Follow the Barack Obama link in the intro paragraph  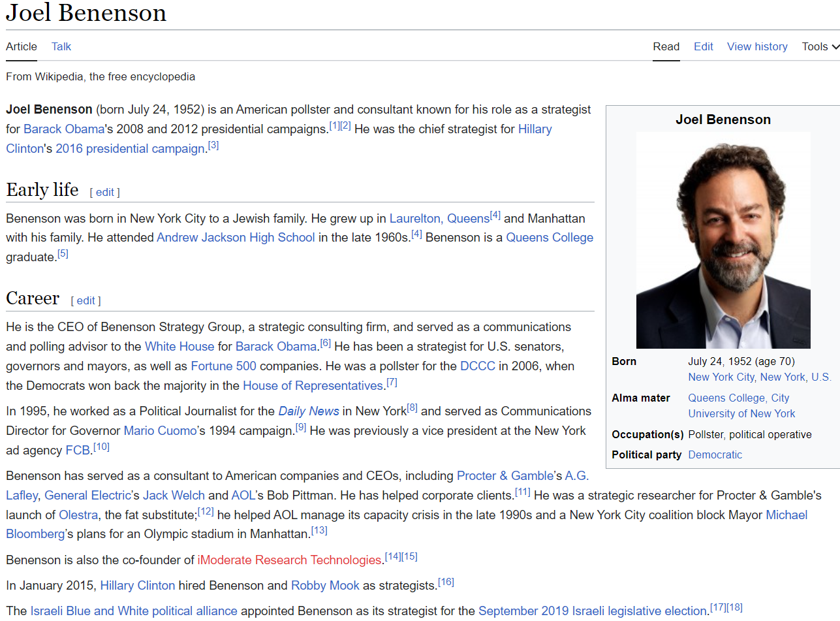tap(64, 129)
